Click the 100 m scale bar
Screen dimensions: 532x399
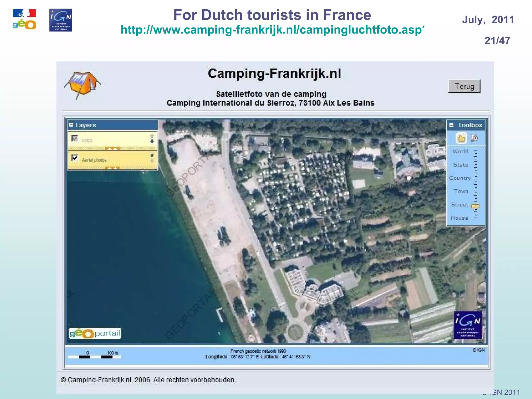click(x=95, y=355)
